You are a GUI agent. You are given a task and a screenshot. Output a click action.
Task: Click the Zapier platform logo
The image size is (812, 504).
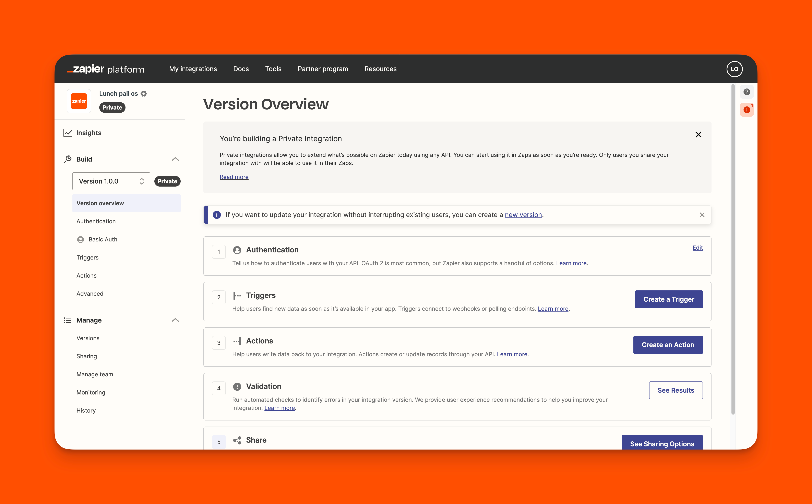point(106,69)
